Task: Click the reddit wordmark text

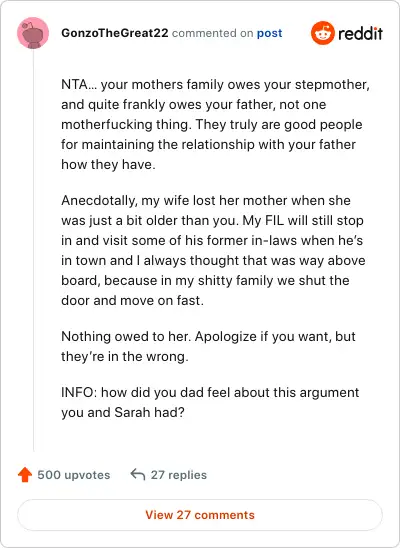Action: click(361, 34)
